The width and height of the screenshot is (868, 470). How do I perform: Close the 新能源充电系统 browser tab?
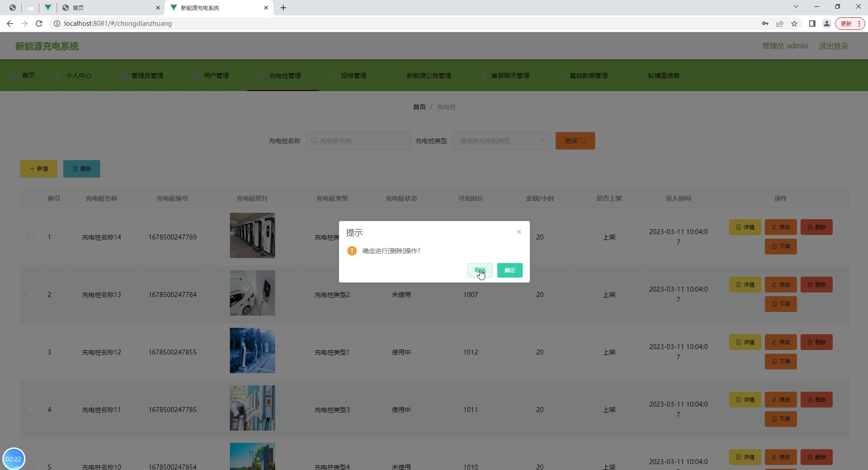pyautogui.click(x=266, y=8)
